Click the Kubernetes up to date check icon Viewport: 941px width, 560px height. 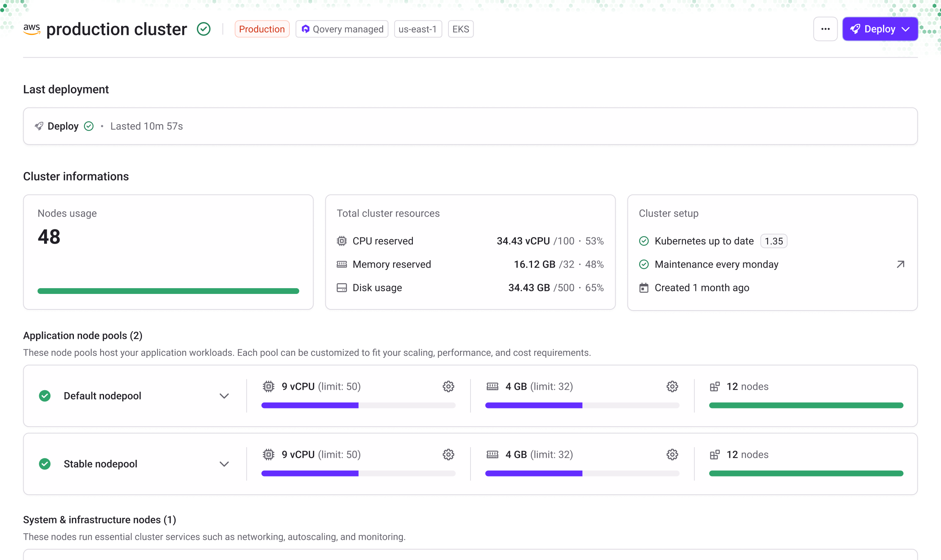tap(644, 241)
